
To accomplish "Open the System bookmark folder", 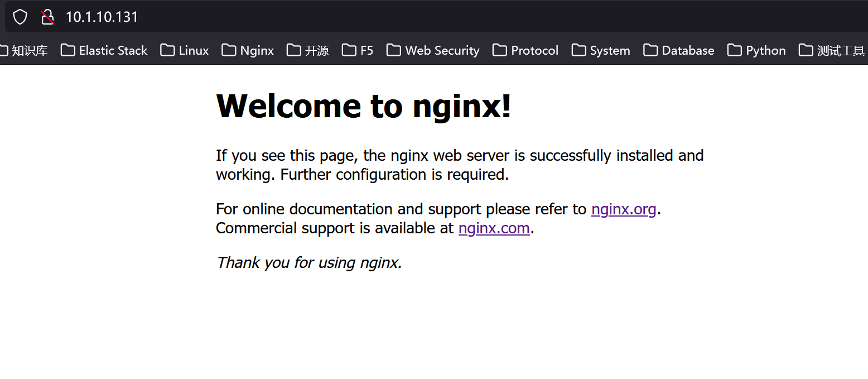I will point(601,50).
